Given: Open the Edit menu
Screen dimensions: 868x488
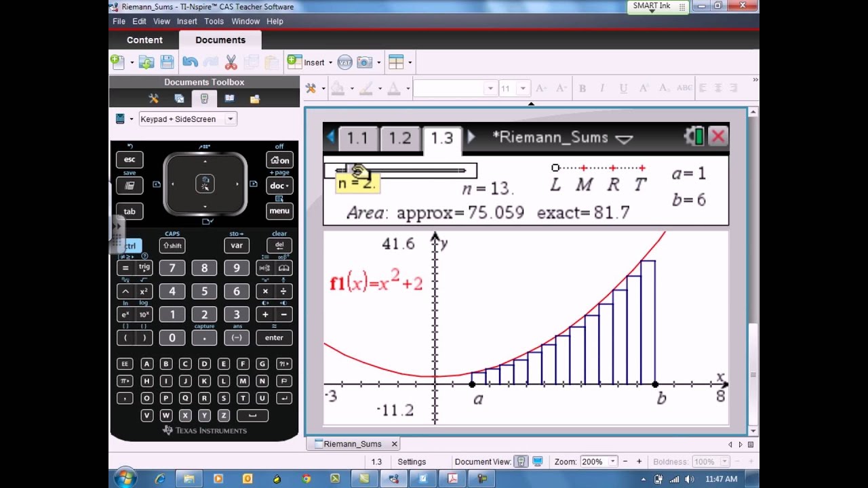Looking at the screenshot, I should (x=139, y=22).
